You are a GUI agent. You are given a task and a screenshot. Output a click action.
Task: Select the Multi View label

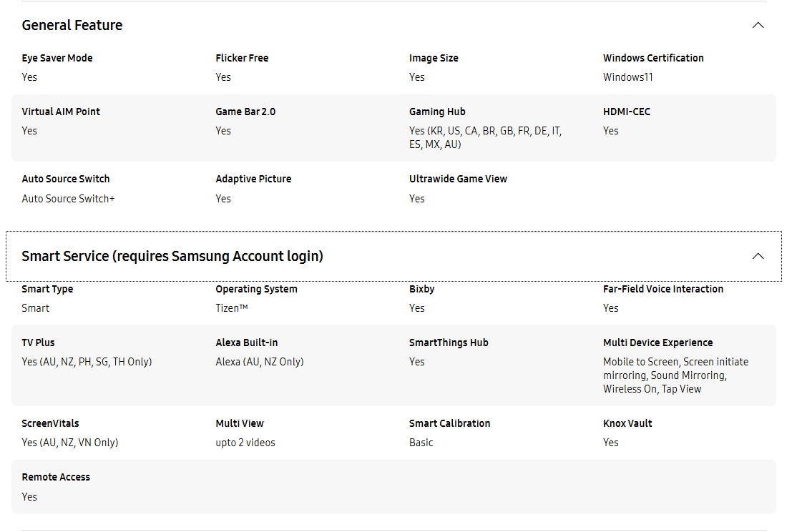tap(240, 423)
